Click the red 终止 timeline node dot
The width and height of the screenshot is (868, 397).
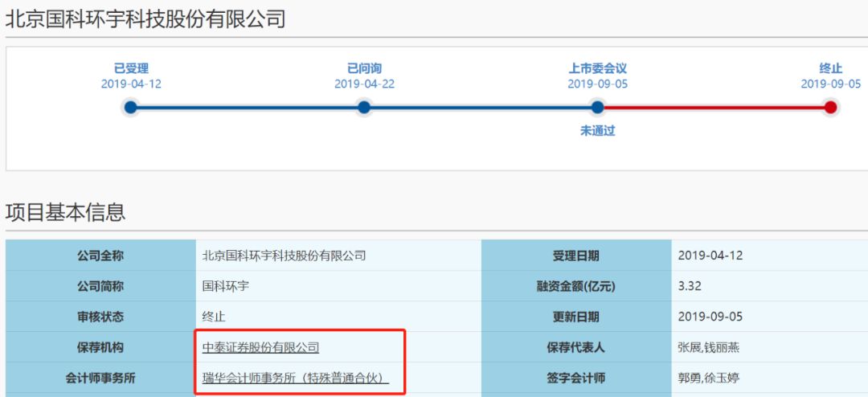click(x=830, y=108)
